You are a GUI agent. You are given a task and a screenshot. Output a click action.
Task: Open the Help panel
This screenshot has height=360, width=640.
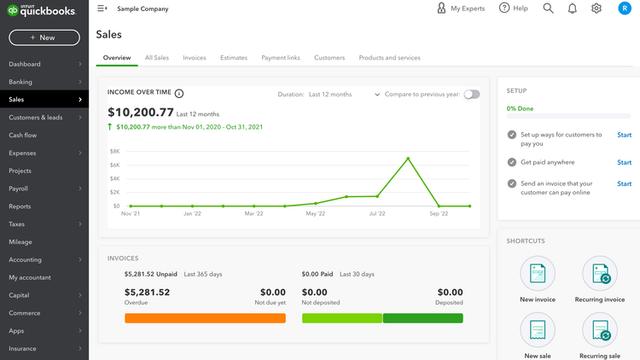tap(513, 8)
